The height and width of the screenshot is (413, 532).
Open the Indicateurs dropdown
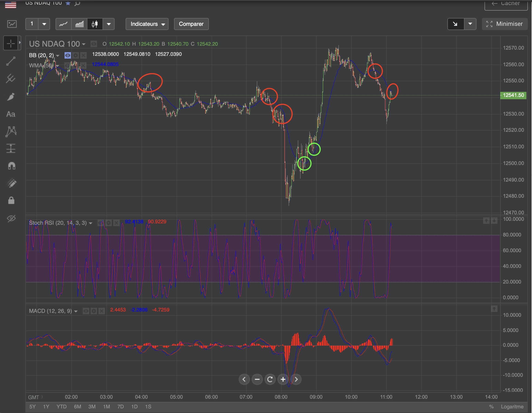pos(147,24)
